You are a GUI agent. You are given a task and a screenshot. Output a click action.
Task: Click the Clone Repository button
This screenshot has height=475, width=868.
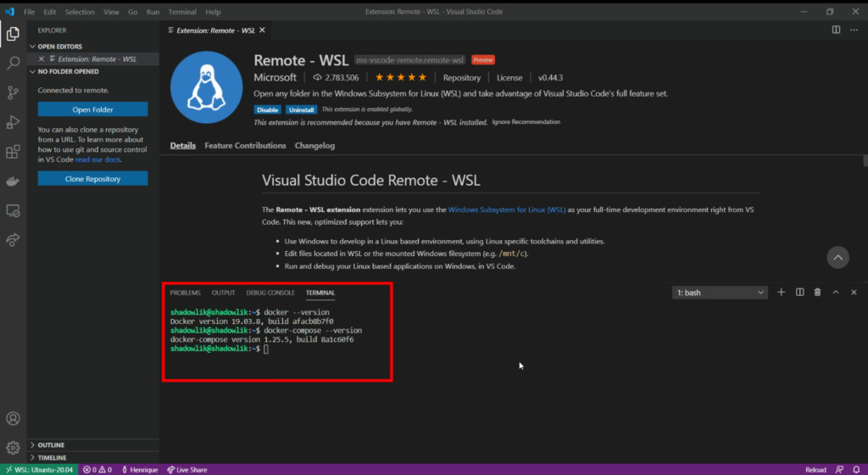[92, 178]
